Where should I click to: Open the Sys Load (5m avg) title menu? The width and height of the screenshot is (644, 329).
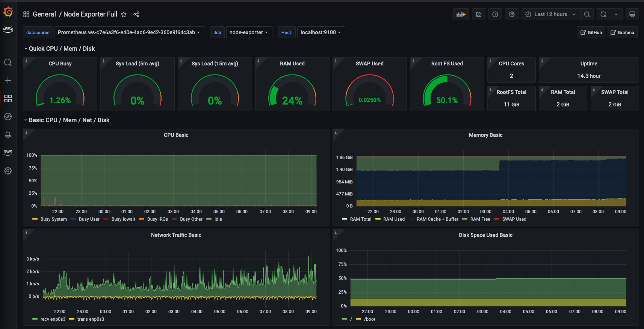coord(138,64)
